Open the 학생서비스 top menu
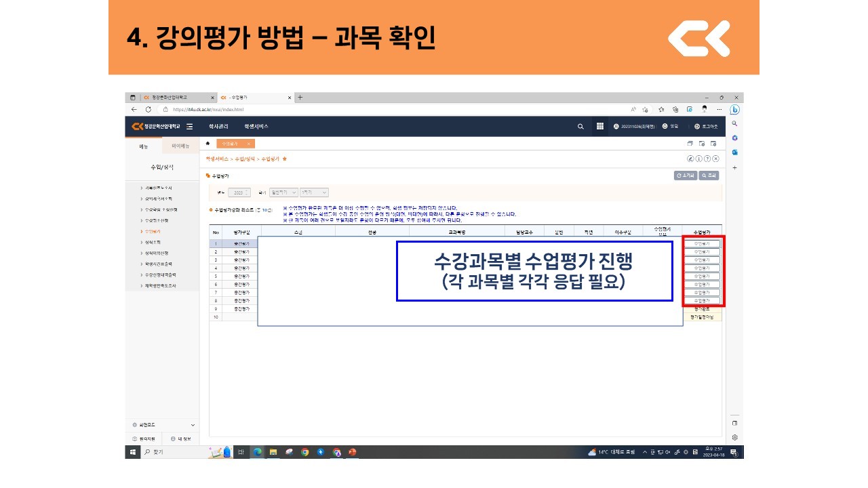Screen dimensions: 868x488 (256, 127)
